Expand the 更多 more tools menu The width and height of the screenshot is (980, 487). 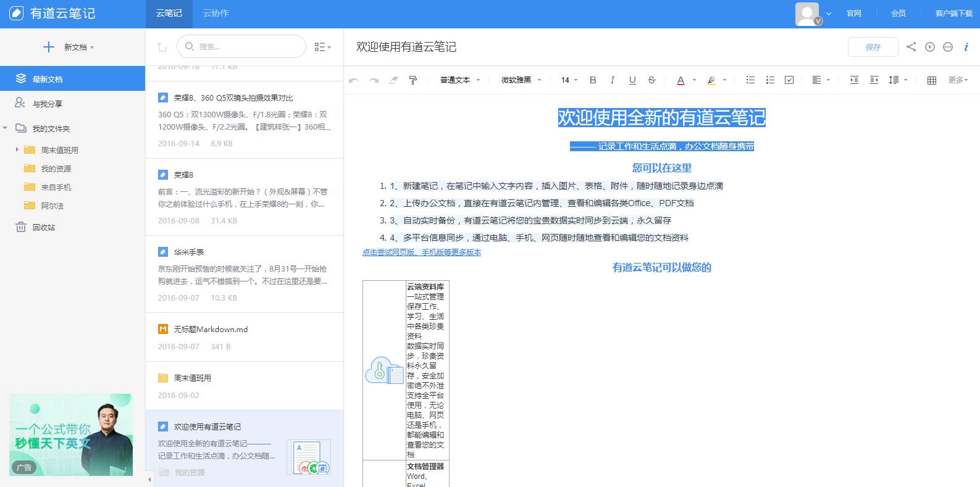coord(958,80)
